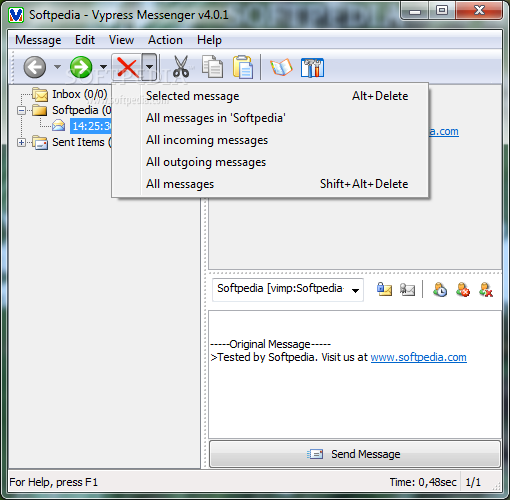Select the Sent Items tree item
Viewport: 510px width, 500px height.
click(81, 142)
